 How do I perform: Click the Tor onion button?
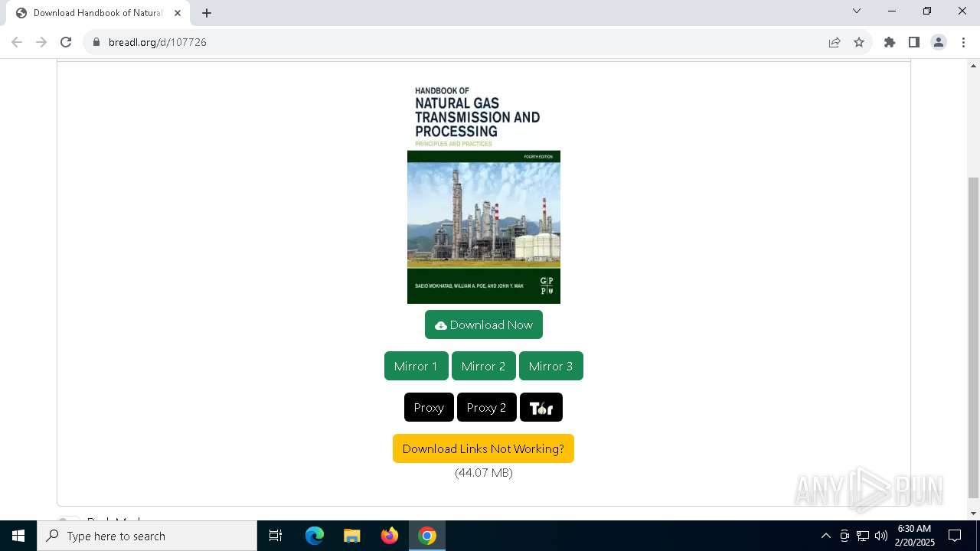tap(541, 407)
